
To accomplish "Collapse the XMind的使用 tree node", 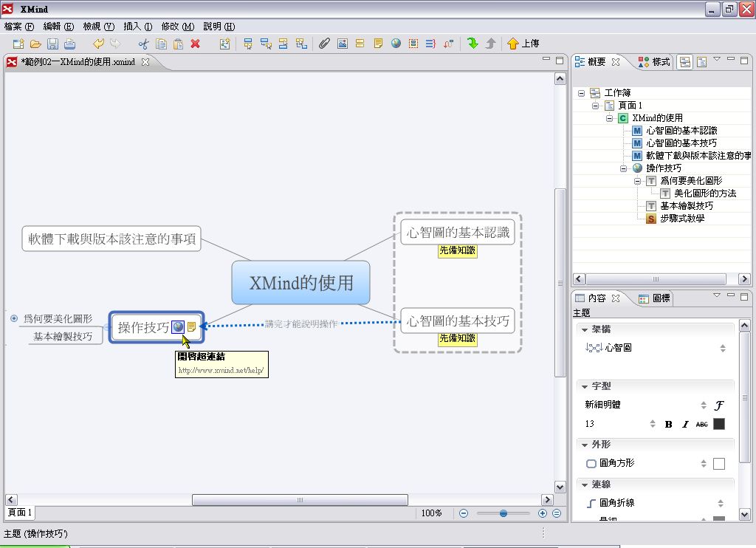I will pos(609,118).
